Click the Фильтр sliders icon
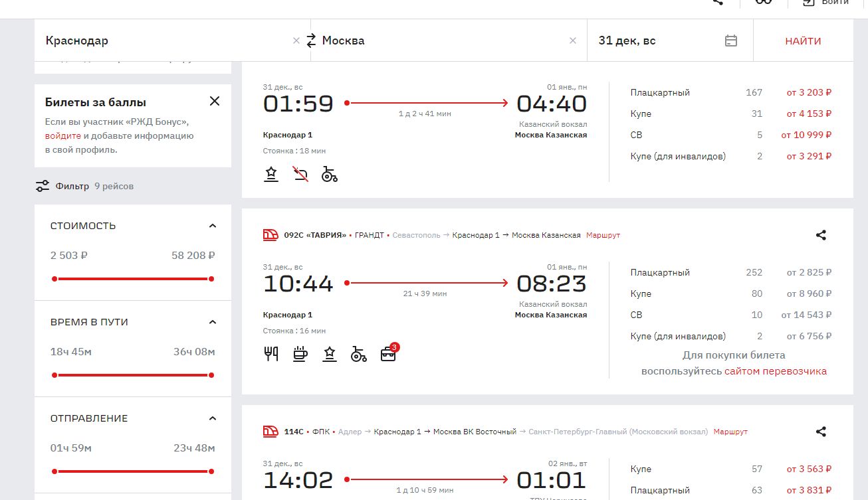The height and width of the screenshot is (500, 868). 43,186
